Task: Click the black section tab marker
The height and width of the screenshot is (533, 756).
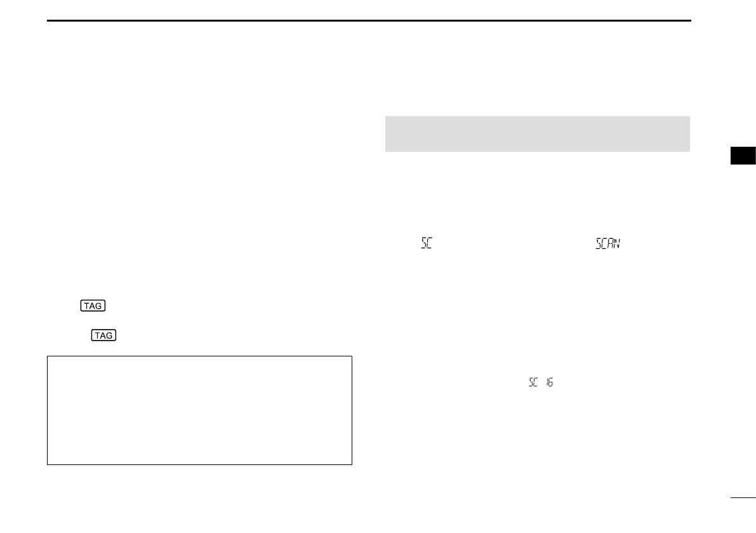Action: [x=743, y=156]
